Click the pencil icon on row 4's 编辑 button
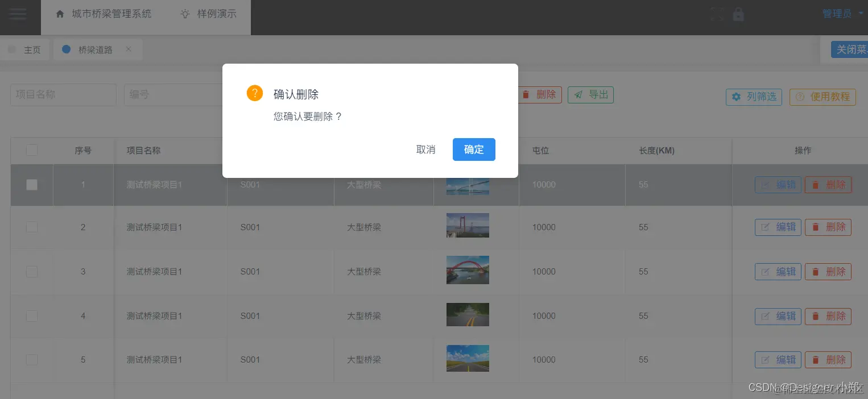Image resolution: width=868 pixels, height=399 pixels. pyautogui.click(x=767, y=317)
